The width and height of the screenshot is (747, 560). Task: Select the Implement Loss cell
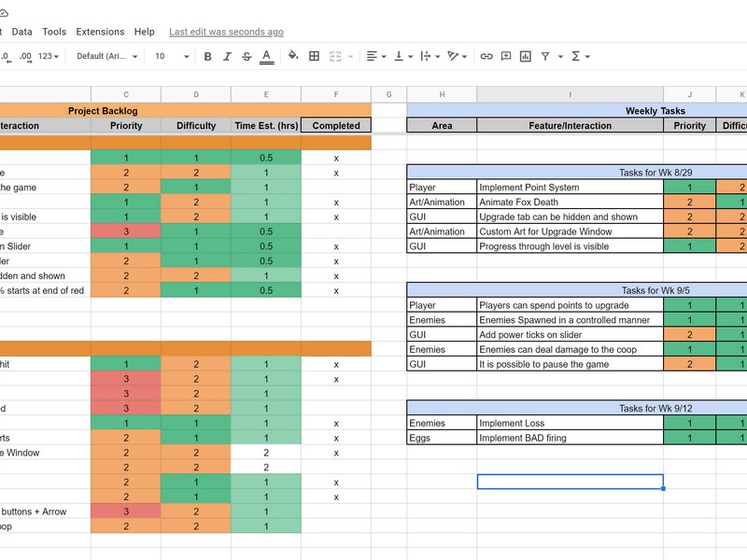pyautogui.click(x=570, y=423)
